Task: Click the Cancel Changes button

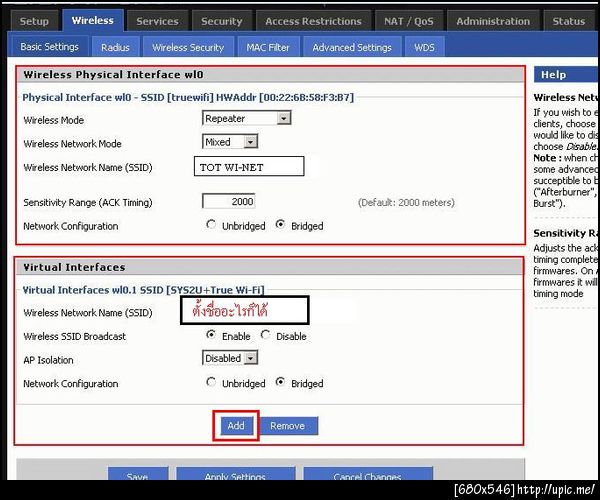Action: [368, 474]
